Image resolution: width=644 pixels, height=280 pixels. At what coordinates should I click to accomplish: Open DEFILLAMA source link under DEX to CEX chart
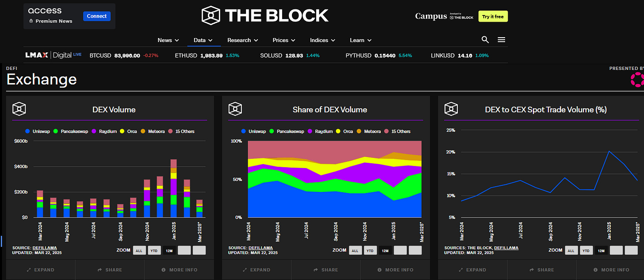tap(506, 248)
